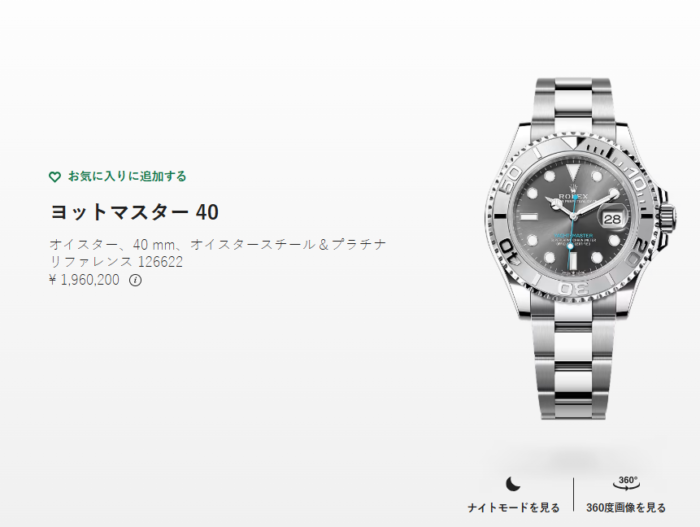Open night view via ナイトモードを見る label
The width and height of the screenshot is (700, 527).
513,508
